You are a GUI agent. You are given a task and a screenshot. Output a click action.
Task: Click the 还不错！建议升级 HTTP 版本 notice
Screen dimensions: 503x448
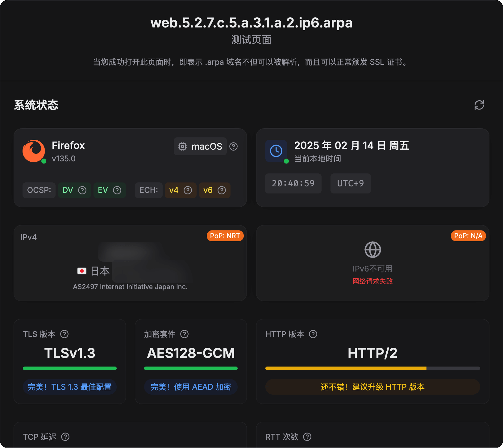[x=372, y=387]
